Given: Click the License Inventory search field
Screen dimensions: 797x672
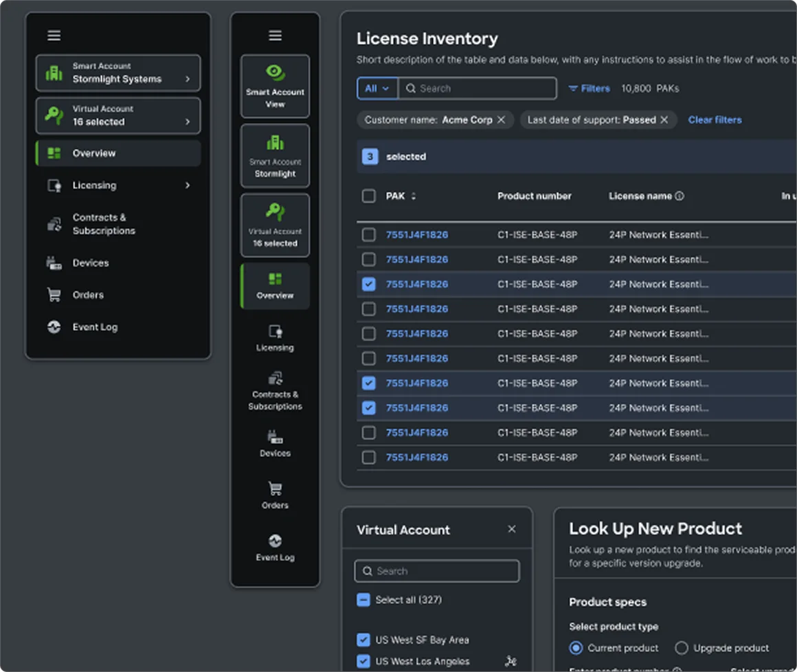Looking at the screenshot, I should pos(478,89).
